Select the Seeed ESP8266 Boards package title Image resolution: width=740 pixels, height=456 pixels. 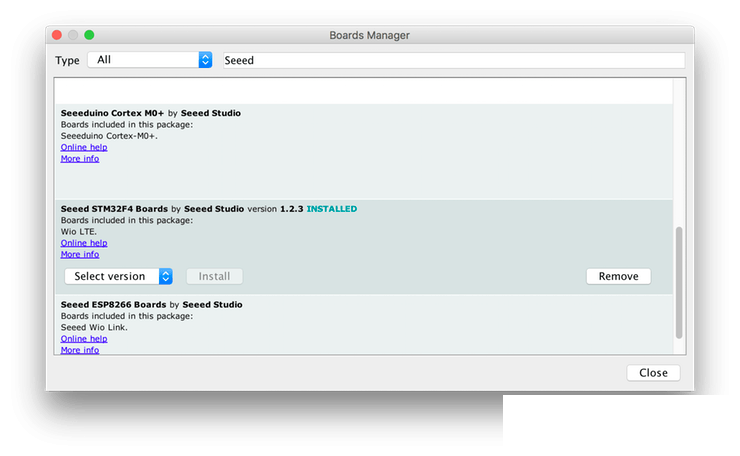click(113, 304)
